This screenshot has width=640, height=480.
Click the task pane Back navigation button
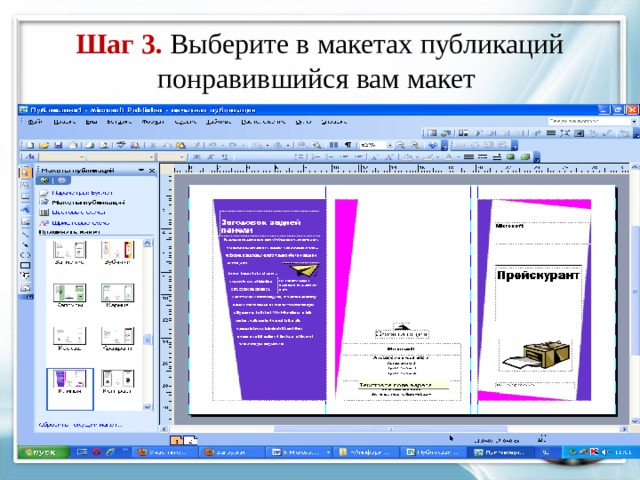(x=44, y=180)
